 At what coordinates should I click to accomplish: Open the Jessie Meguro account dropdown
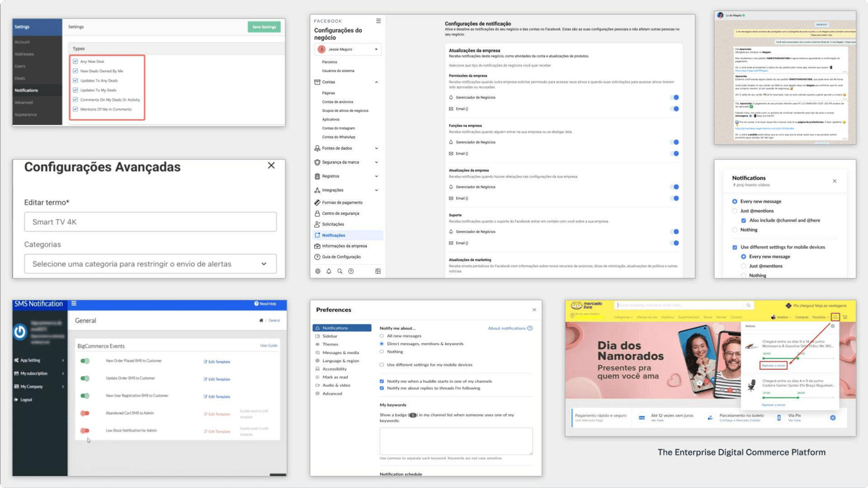pos(348,49)
